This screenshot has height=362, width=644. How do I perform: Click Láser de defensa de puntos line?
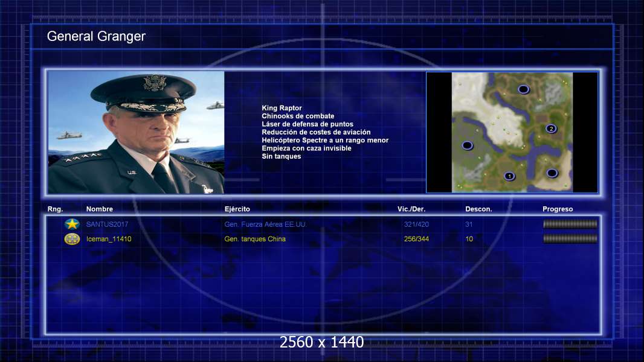pos(308,124)
